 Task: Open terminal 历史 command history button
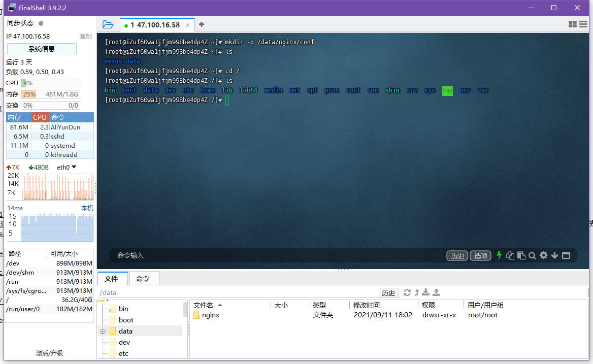point(457,255)
